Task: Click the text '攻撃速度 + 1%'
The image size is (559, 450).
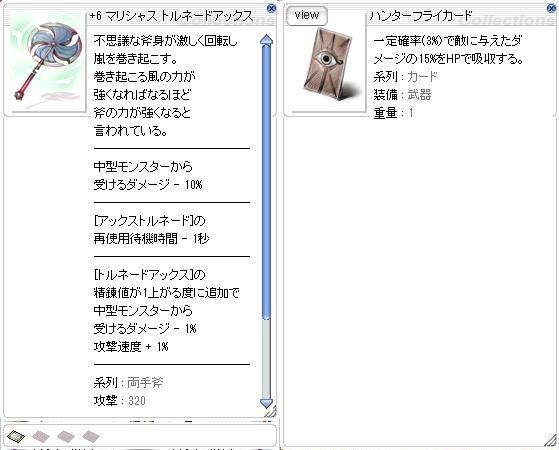Action: pos(131,347)
